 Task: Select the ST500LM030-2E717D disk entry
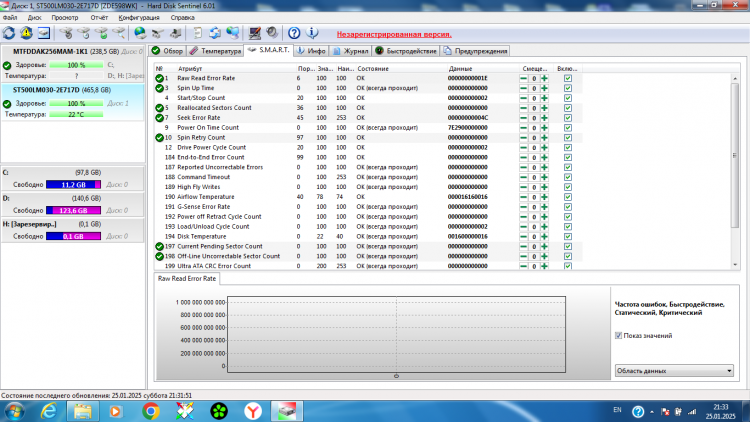(x=73, y=102)
